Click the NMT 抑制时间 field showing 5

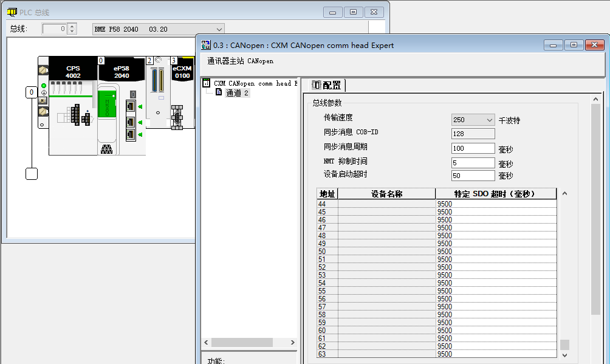473,163
